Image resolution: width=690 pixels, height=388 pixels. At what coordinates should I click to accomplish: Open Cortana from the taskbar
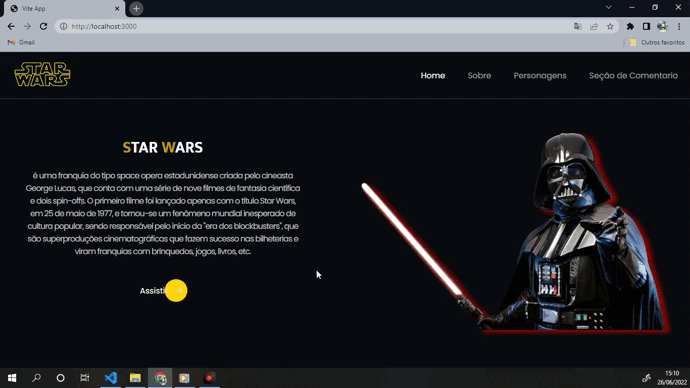coord(60,378)
